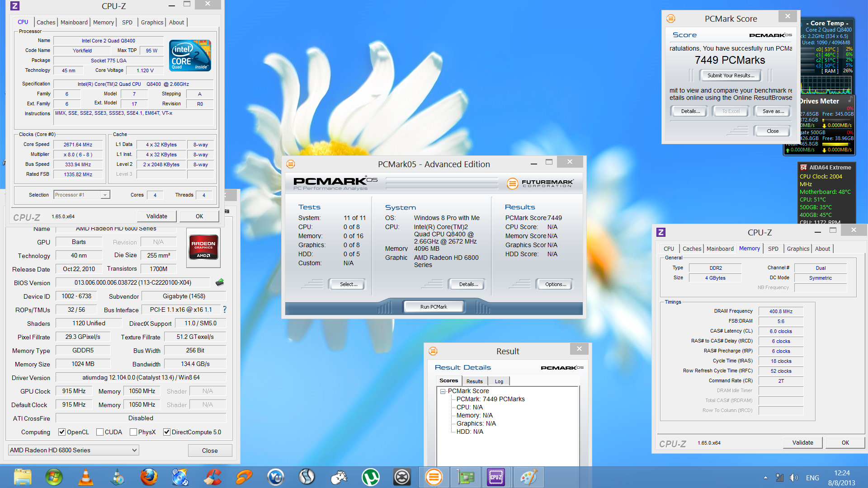868x488 pixels.
Task: Click the Futuremark Corporation logo
Action: tap(540, 183)
